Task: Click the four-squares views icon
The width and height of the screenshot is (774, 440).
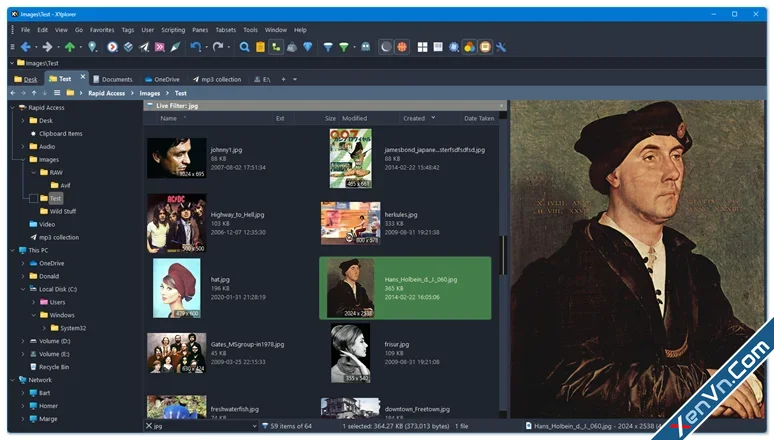Action: pyautogui.click(x=422, y=47)
